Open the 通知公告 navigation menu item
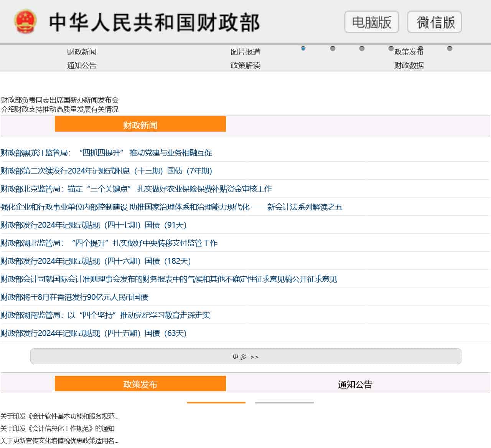This screenshot has width=491, height=448. [81, 65]
